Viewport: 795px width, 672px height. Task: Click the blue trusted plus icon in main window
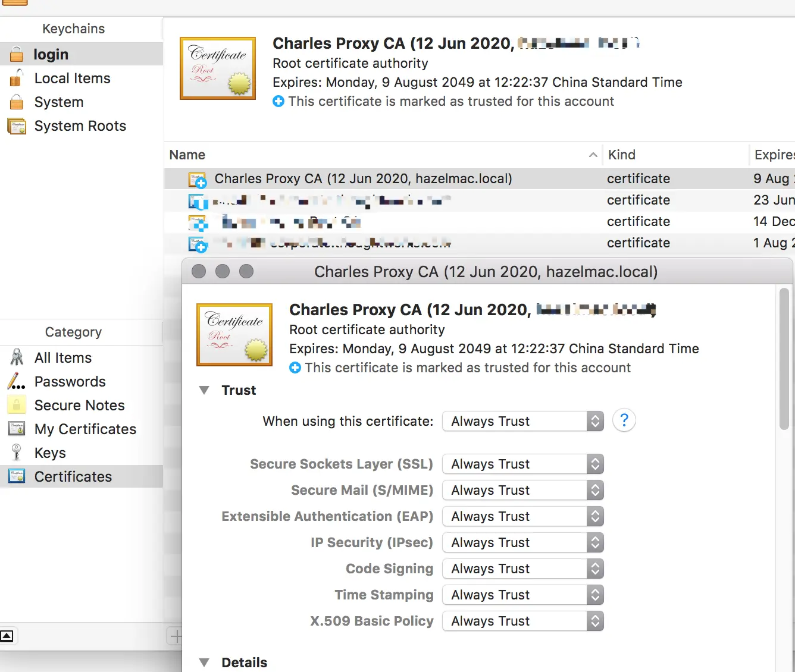pos(278,101)
